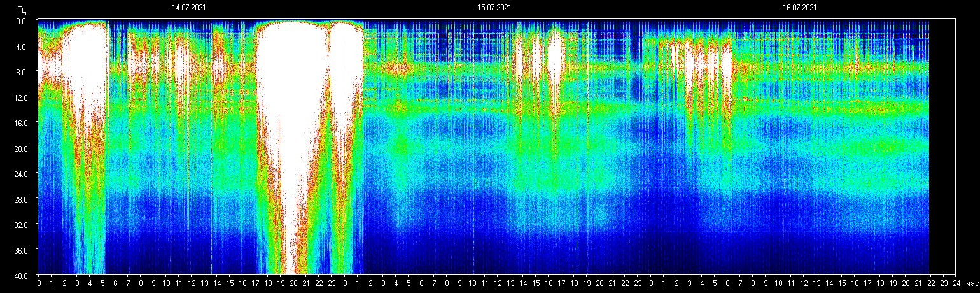Screen dimensions: 980x293
Task: Click the 36.0 frequency axis label
Action: pos(20,250)
